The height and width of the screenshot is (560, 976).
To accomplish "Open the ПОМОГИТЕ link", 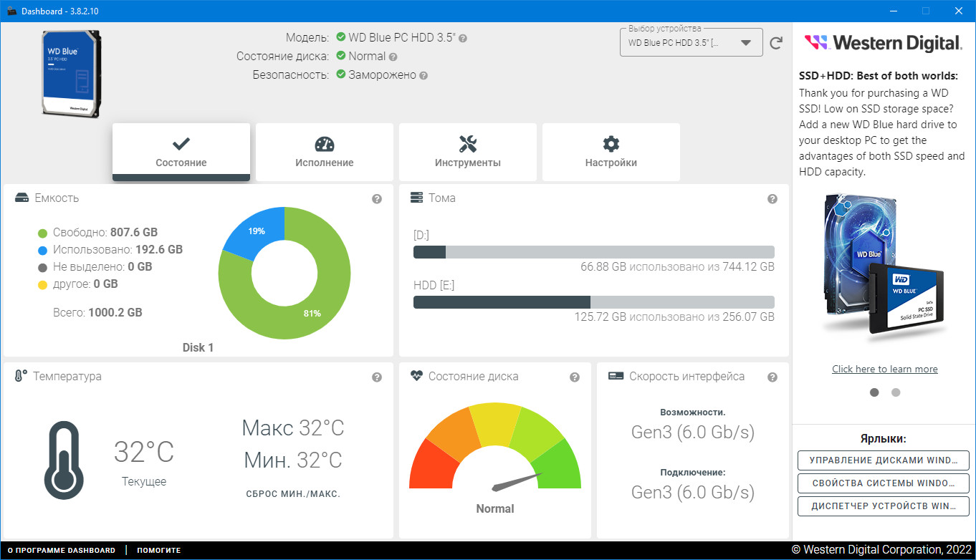I will 159,551.
